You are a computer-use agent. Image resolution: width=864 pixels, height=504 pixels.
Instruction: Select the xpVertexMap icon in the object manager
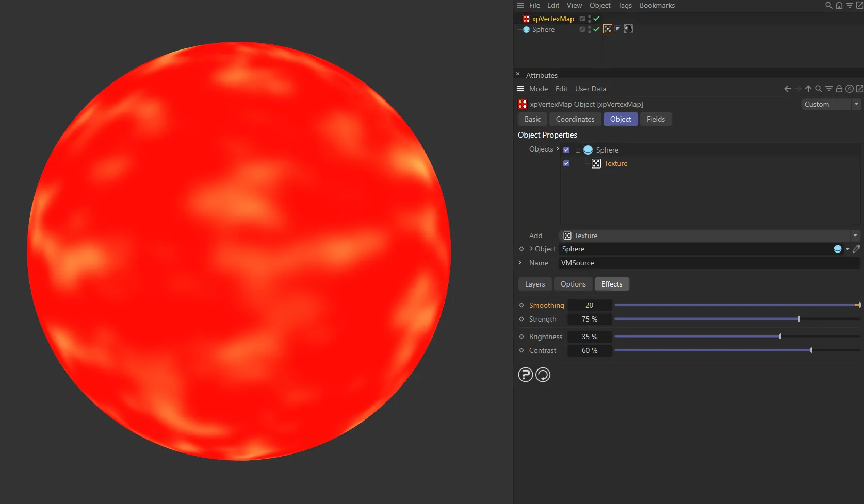pos(526,19)
